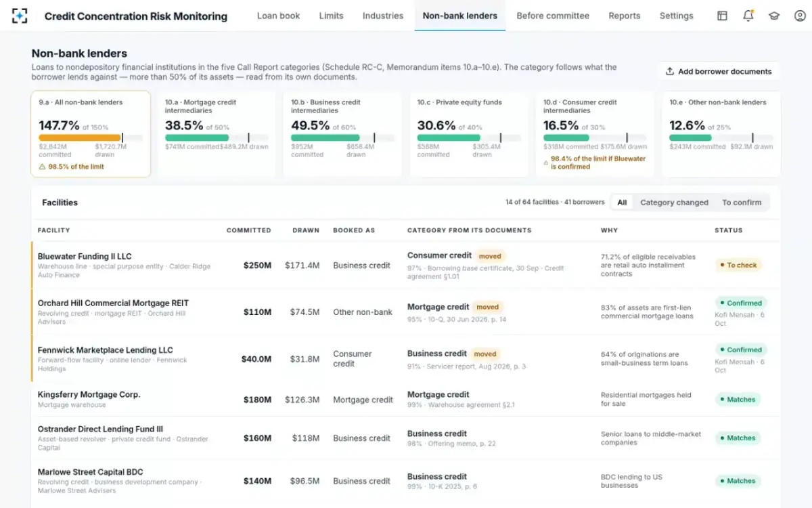Open the Limits tab

[x=331, y=16]
